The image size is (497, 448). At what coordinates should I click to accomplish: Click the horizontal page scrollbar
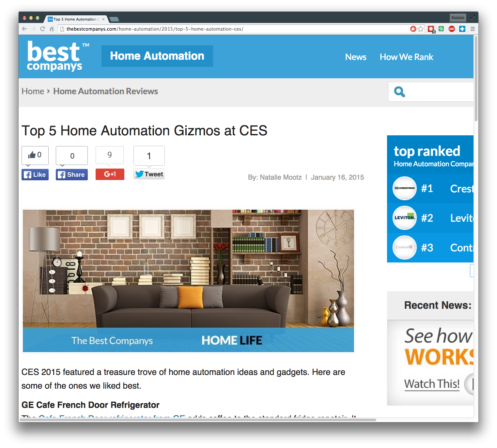[197, 420]
